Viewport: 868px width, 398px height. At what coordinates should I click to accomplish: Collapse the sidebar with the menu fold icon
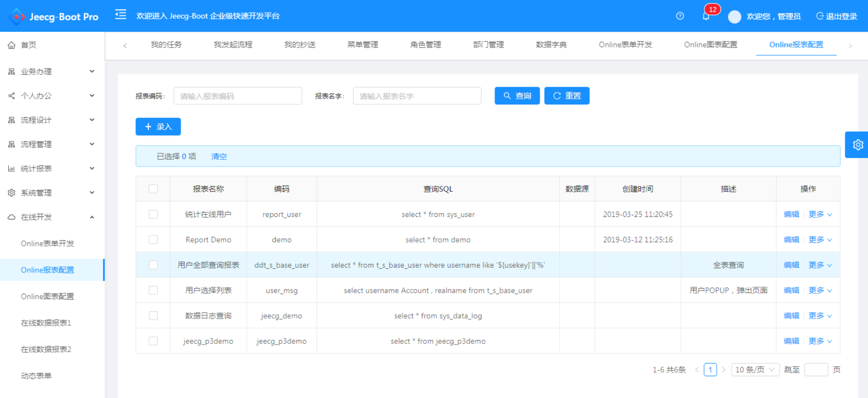120,15
